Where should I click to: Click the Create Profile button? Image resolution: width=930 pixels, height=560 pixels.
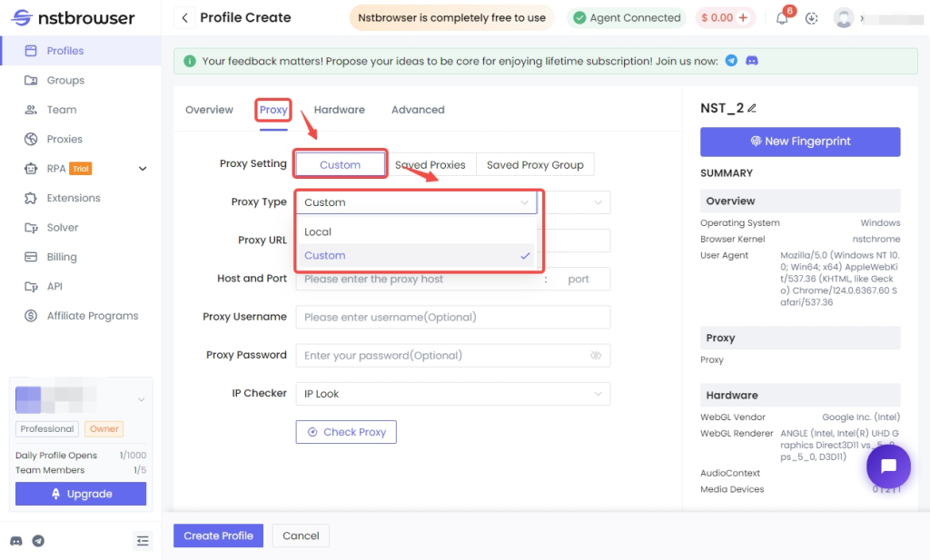(x=218, y=535)
